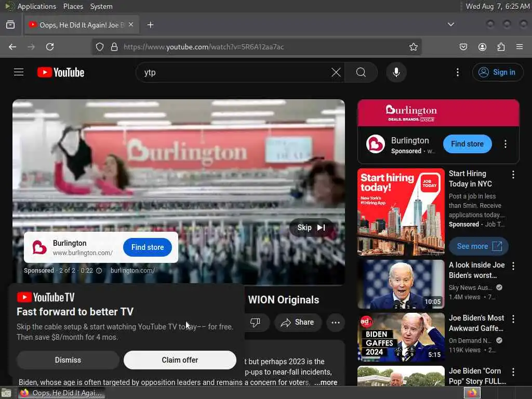Screen dimensions: 532x399
Task: Open options for Start Hiring Today ad
Action: point(513,175)
